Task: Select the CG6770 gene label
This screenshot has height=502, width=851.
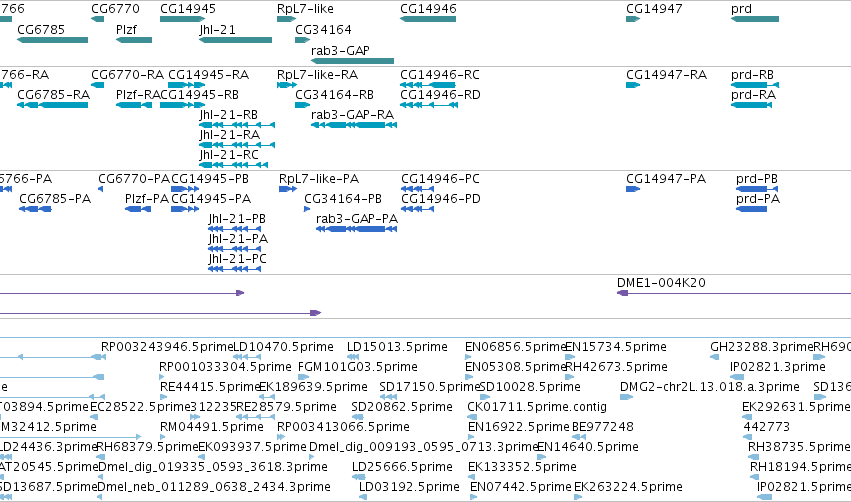Action: 115,9
